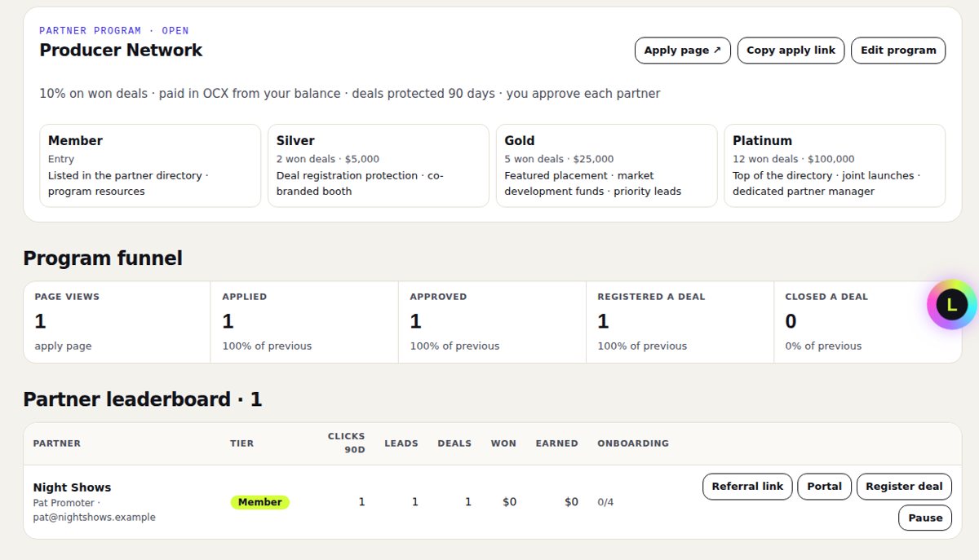Image resolution: width=979 pixels, height=560 pixels.
Task: Select the Member tier card
Action: tap(150, 165)
